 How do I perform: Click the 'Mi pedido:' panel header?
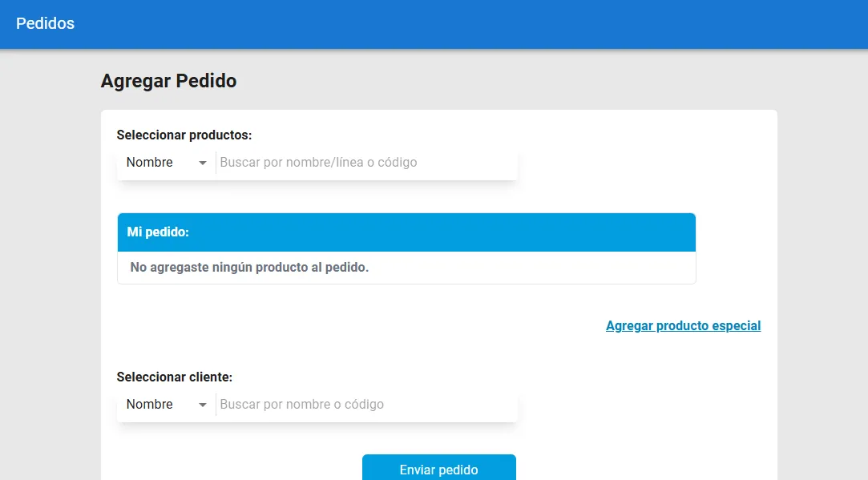[406, 232]
